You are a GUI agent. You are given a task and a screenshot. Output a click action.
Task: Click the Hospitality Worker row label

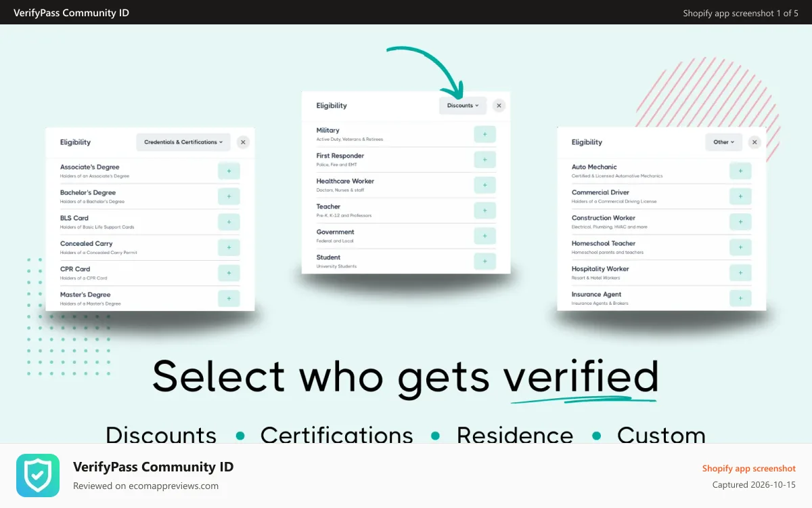pyautogui.click(x=600, y=269)
